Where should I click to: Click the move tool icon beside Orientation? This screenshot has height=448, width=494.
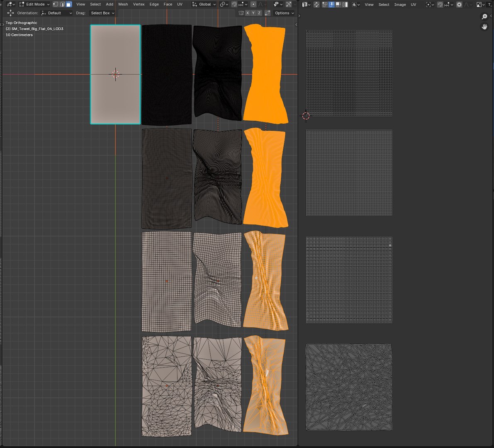(x=10, y=13)
